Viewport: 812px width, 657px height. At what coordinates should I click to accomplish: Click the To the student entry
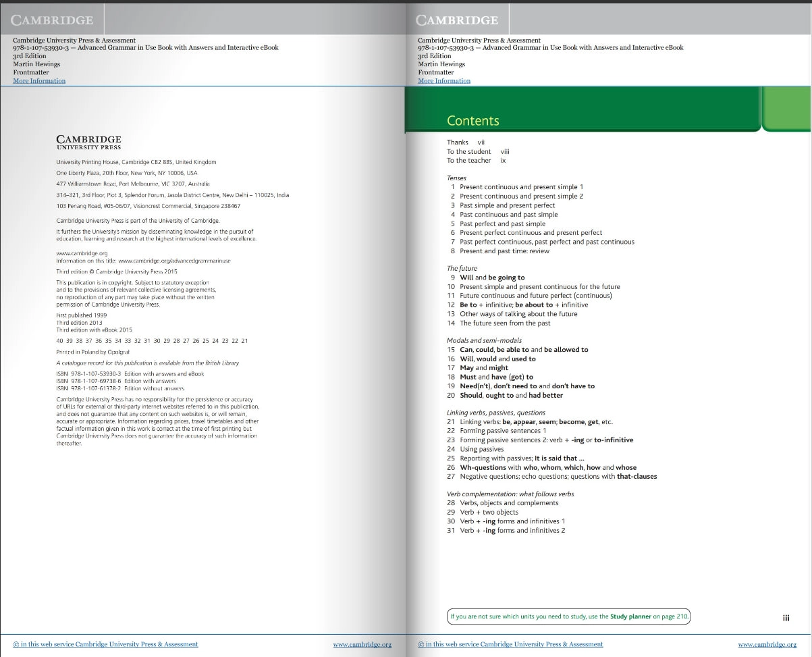pos(468,151)
